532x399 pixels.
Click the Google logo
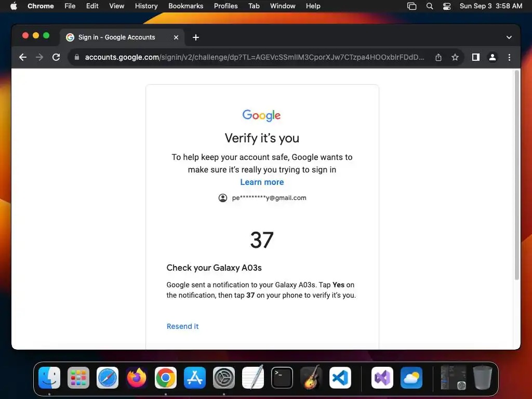[262, 115]
